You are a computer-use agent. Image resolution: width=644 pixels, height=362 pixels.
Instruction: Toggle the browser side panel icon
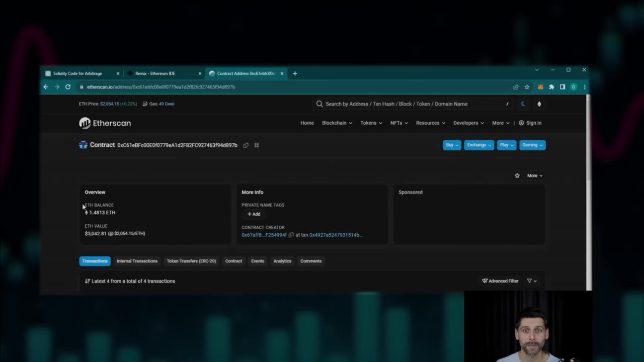562,87
